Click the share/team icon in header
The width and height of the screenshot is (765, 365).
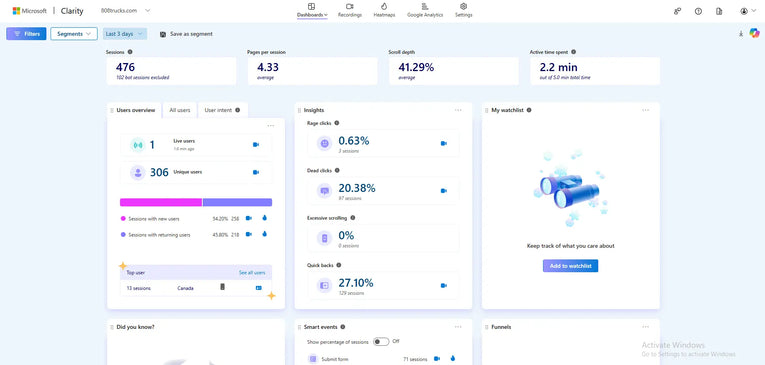(x=677, y=11)
